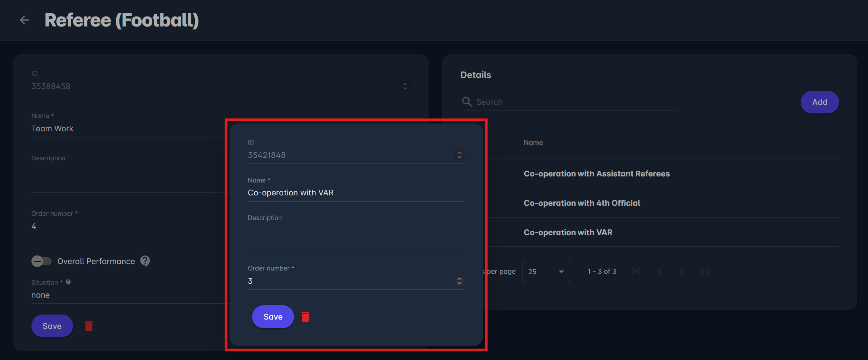Click the red trash icon in popup dialog
The height and width of the screenshot is (360, 868).
(305, 317)
